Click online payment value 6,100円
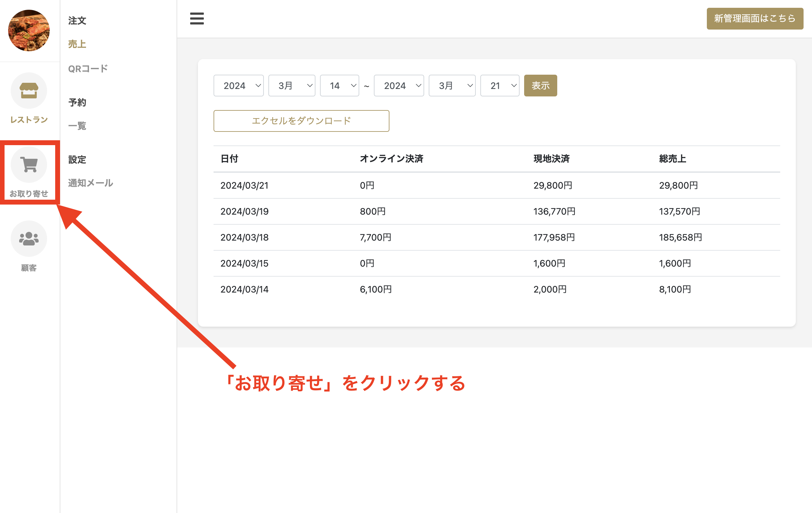Image resolution: width=812 pixels, height=513 pixels. pos(375,289)
